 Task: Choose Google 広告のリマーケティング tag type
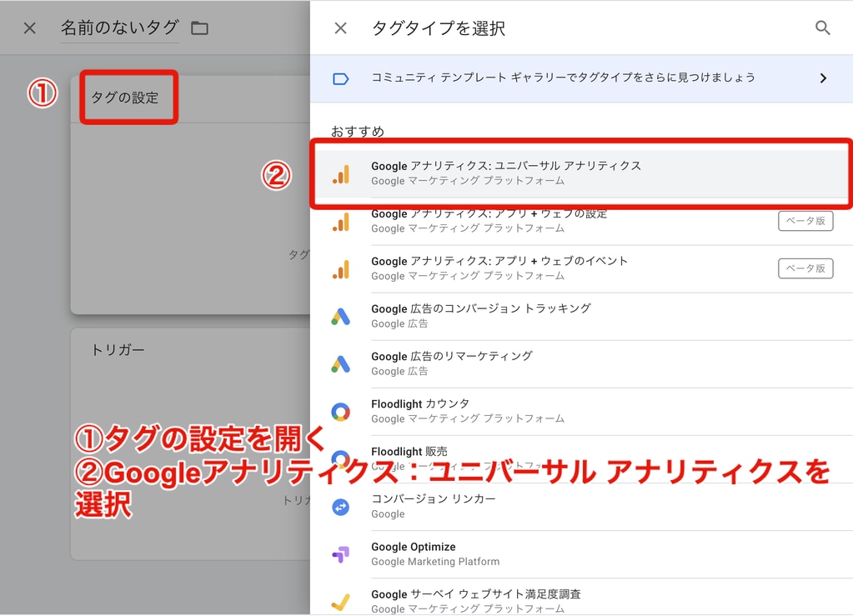coord(451,363)
